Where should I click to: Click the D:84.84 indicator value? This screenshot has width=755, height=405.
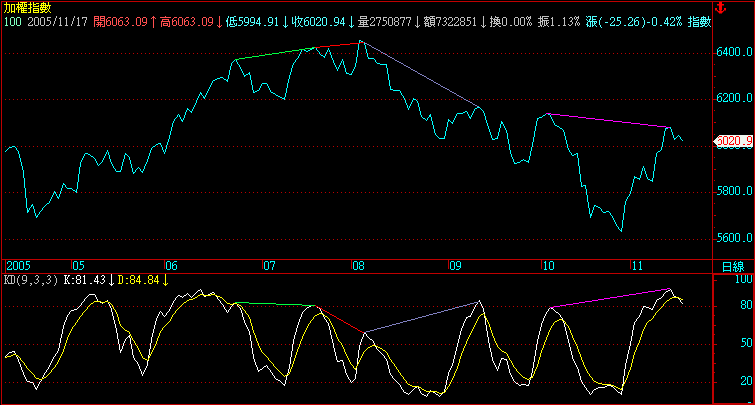[138, 280]
